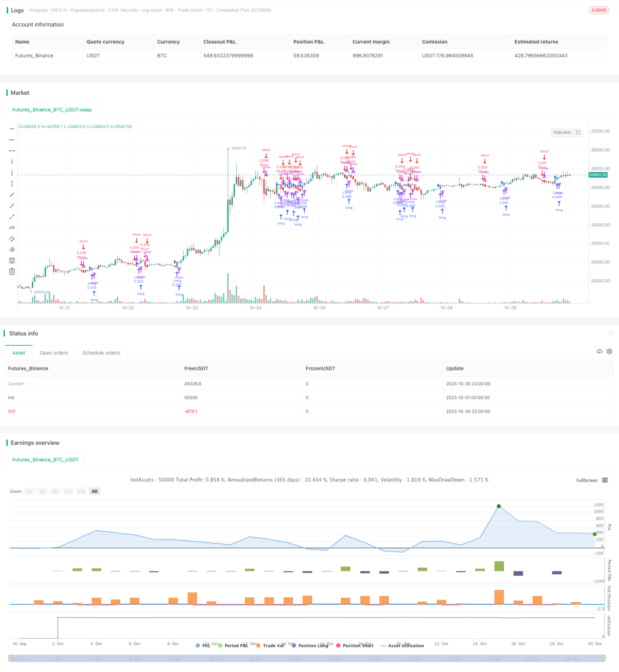Open Status info settings gear
Image resolution: width=619 pixels, height=672 pixels.
pyautogui.click(x=609, y=351)
